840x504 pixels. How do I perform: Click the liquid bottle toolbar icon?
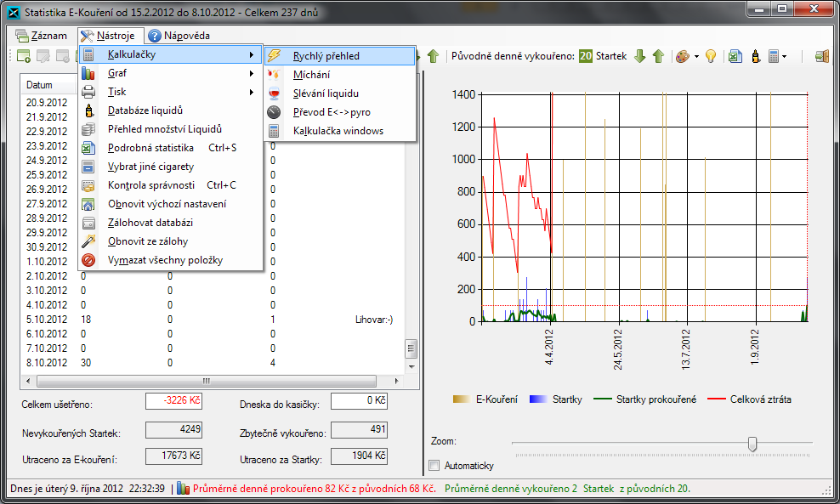pos(755,56)
